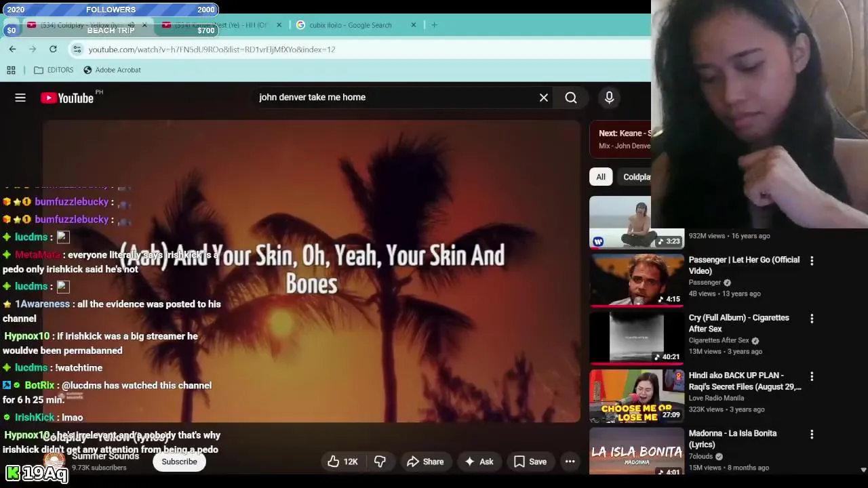
Task: Click the BotRix username in chat overlay
Action: point(39,385)
